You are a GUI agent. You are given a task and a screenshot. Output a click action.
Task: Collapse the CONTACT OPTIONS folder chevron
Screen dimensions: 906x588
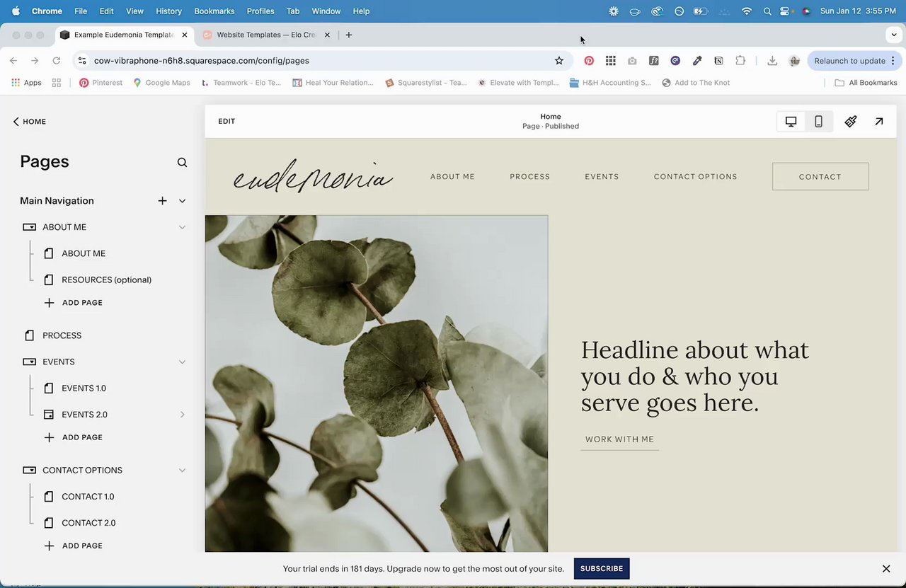point(182,471)
